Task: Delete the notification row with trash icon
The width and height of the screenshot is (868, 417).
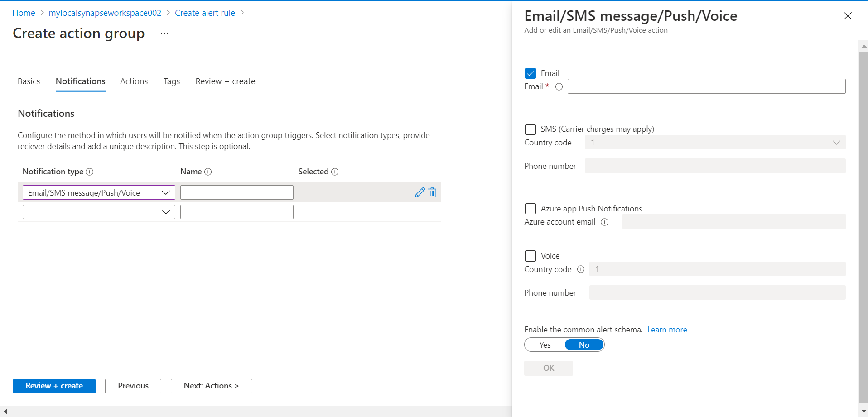Action: pos(432,192)
